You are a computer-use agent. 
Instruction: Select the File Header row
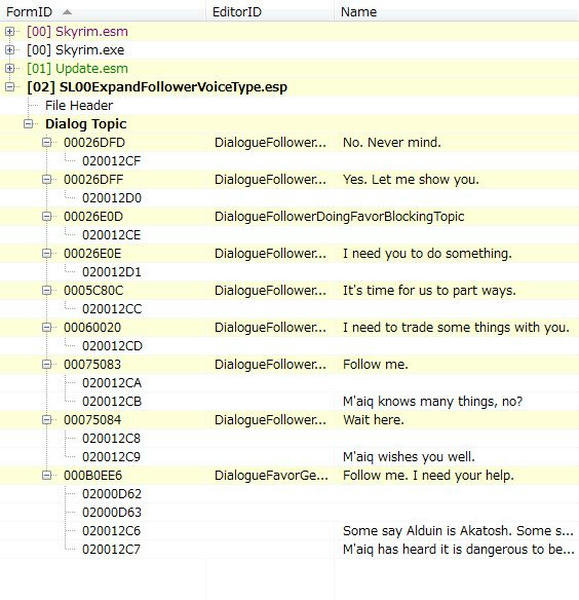coord(79,105)
